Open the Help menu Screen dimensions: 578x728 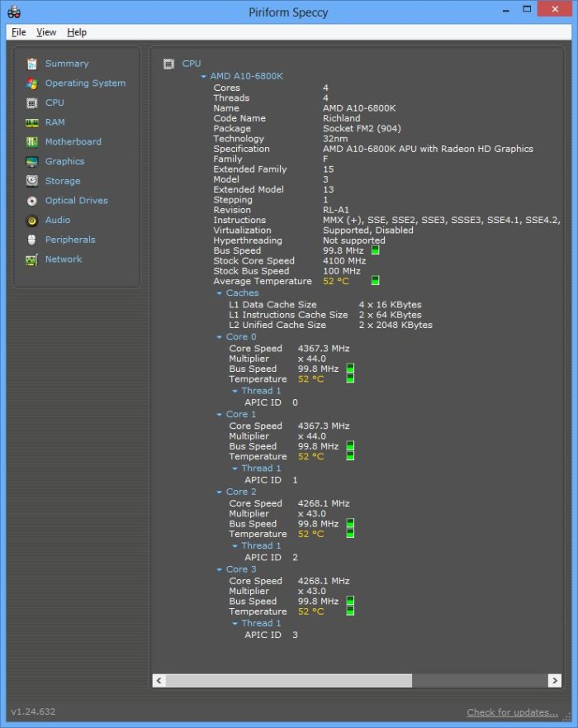(x=77, y=32)
